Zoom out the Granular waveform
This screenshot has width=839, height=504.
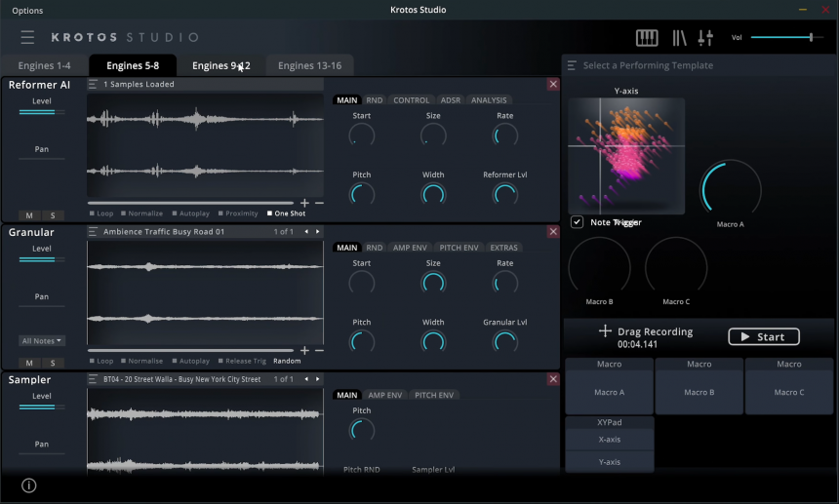click(x=319, y=351)
